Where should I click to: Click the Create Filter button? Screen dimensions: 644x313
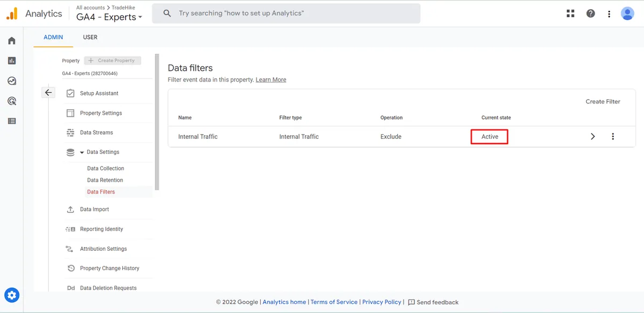pos(603,101)
